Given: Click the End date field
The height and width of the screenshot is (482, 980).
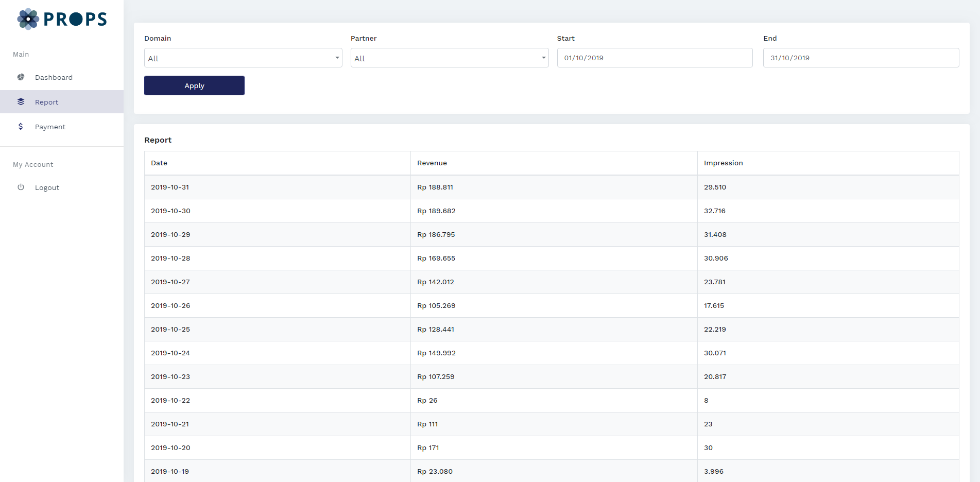Looking at the screenshot, I should pyautogui.click(x=861, y=58).
